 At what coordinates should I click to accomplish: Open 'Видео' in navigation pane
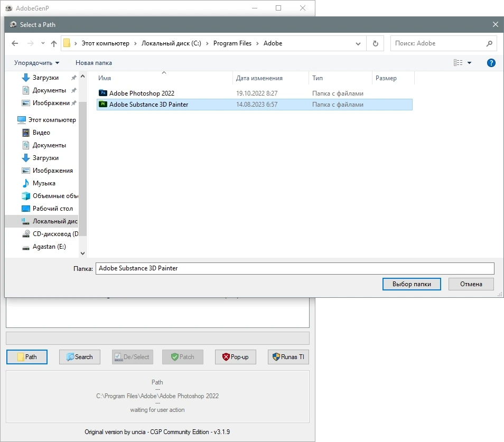click(41, 133)
